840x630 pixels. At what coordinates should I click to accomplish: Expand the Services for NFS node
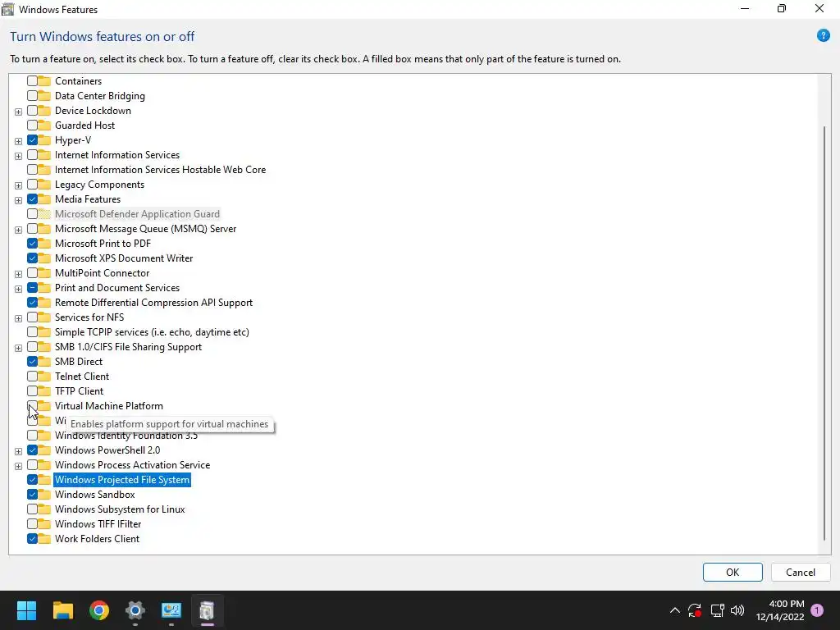(18, 318)
